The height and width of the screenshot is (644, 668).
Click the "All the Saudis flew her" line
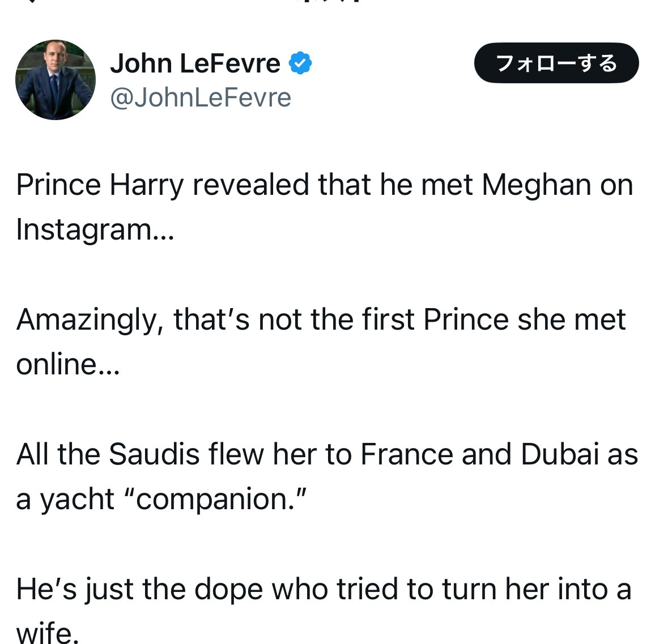(x=326, y=454)
